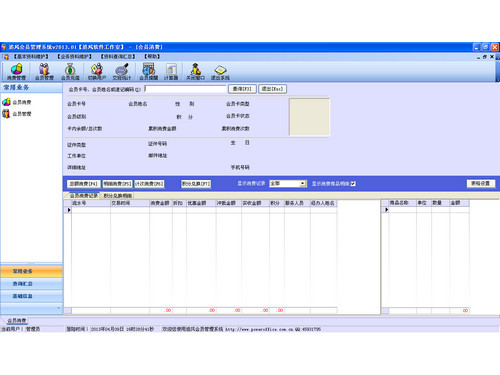
Task: Switch to the 积分兑换明细 tab
Action: [117, 196]
